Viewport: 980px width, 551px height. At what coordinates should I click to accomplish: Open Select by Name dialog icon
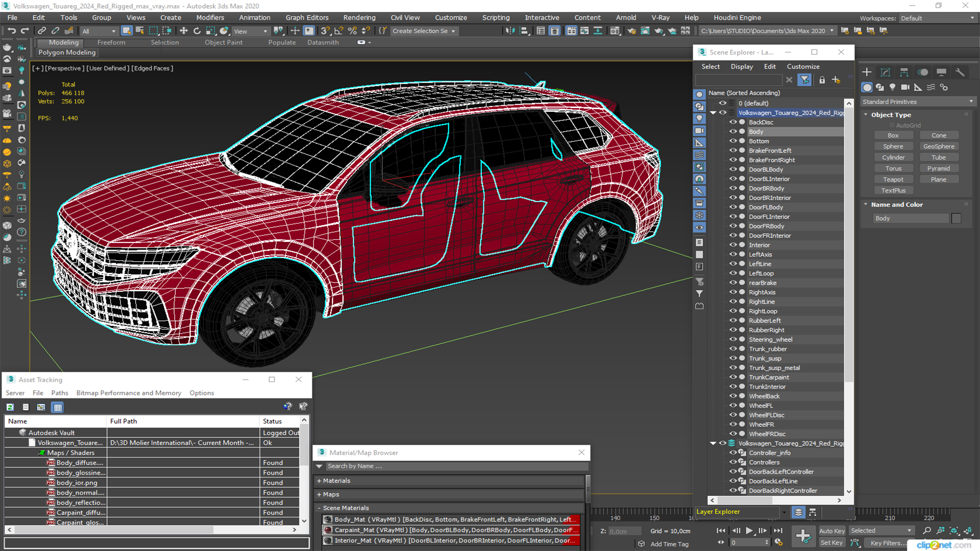[140, 31]
